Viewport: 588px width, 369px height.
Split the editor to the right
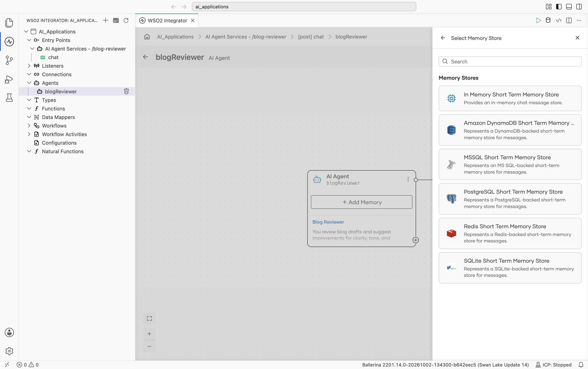pos(569,20)
